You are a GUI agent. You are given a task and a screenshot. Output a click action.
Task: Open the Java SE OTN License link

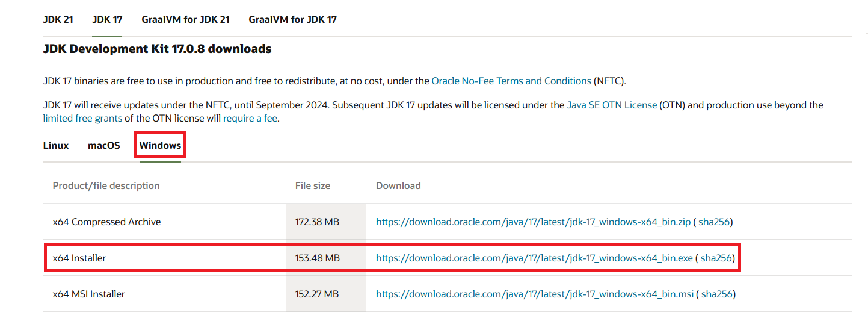pos(612,105)
